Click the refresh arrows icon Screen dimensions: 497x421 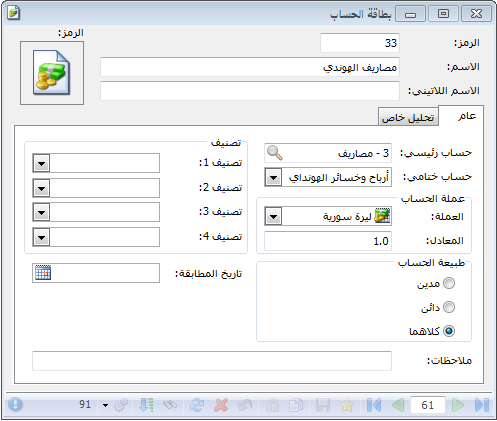[x=197, y=405]
